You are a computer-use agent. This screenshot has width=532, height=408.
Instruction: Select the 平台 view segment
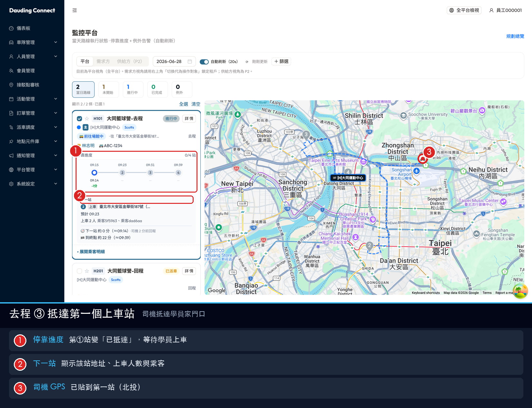point(85,61)
